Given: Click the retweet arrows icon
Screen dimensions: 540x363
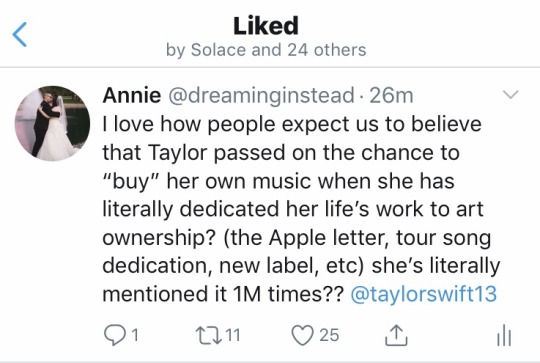Looking at the screenshot, I should [208, 335].
